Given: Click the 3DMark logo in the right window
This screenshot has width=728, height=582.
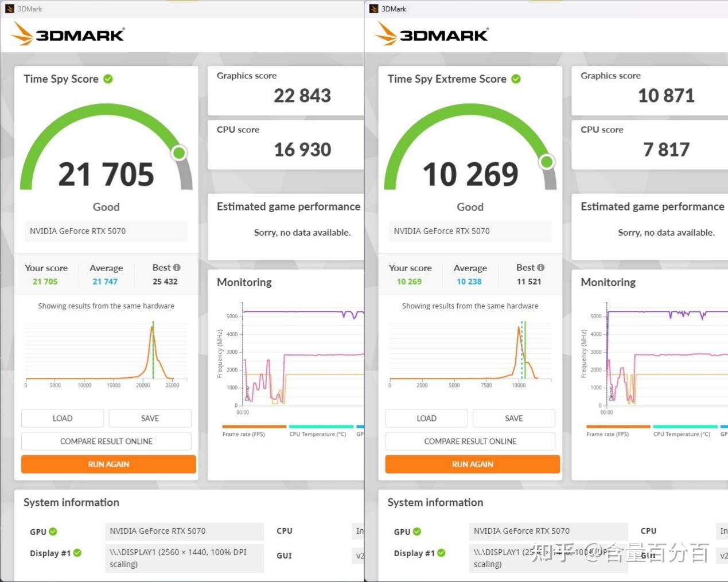Looking at the screenshot, I should (431, 34).
